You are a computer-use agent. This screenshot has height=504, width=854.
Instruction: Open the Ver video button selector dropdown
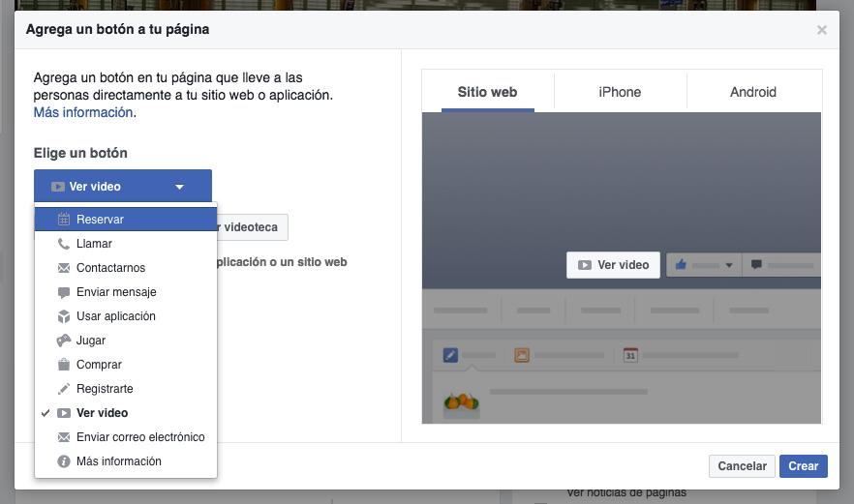[123, 186]
